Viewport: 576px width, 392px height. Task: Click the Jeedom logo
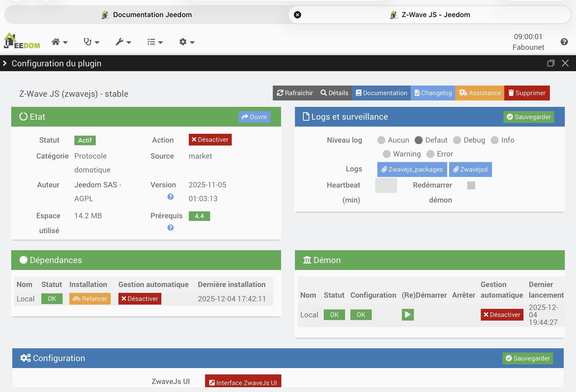click(22, 41)
